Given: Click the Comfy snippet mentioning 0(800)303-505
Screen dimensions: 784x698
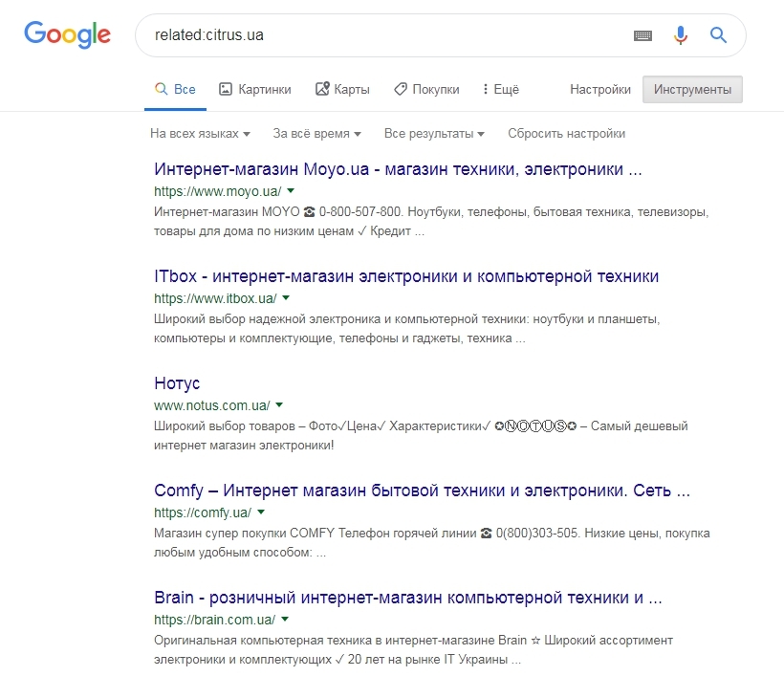Looking at the screenshot, I should click(432, 542).
